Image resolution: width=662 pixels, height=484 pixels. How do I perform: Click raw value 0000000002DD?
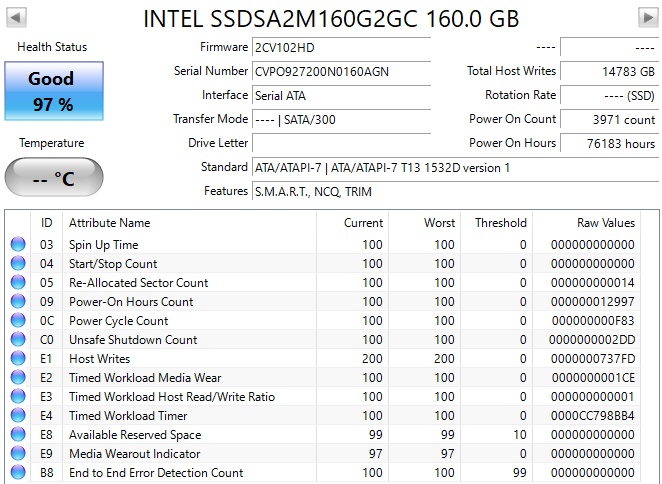[592, 340]
